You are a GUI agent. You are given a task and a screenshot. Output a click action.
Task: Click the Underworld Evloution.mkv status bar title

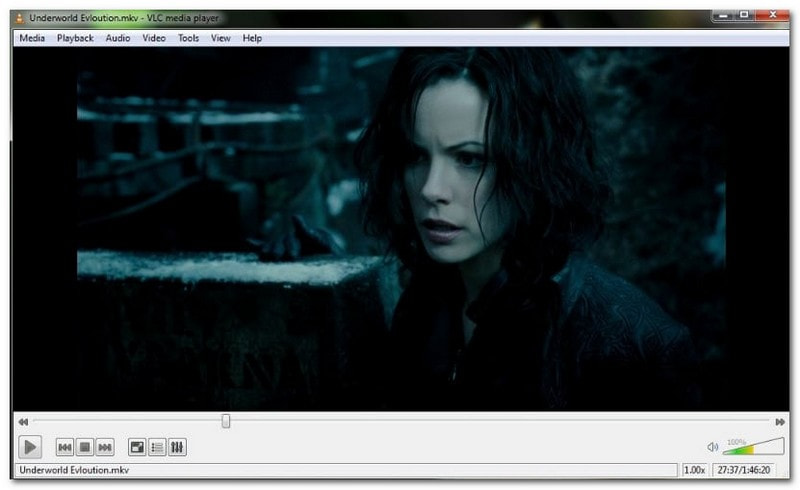pyautogui.click(x=74, y=470)
